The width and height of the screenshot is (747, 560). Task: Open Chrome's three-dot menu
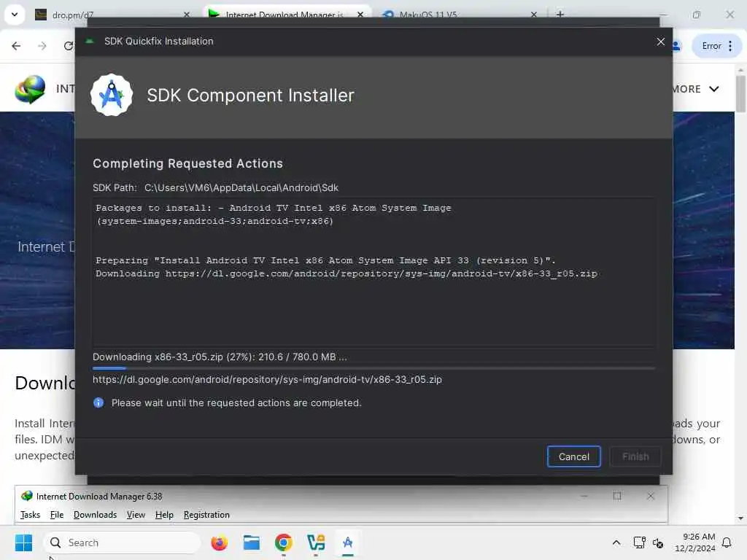pos(730,46)
